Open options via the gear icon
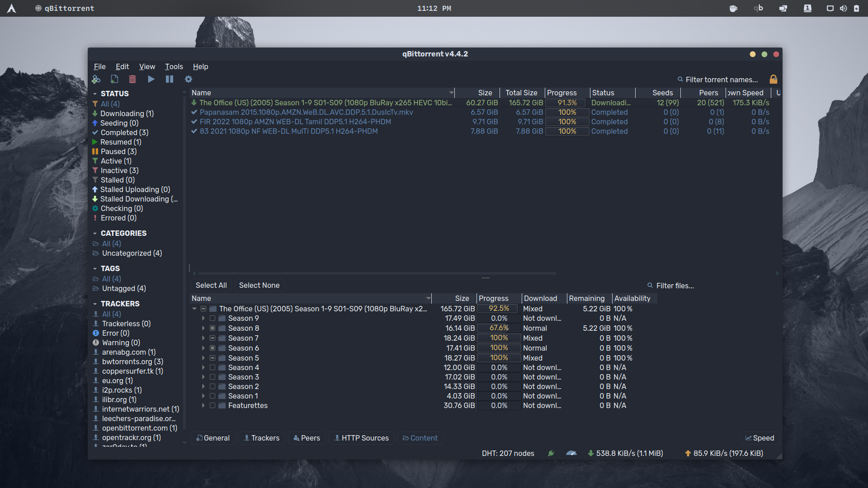 pos(189,79)
